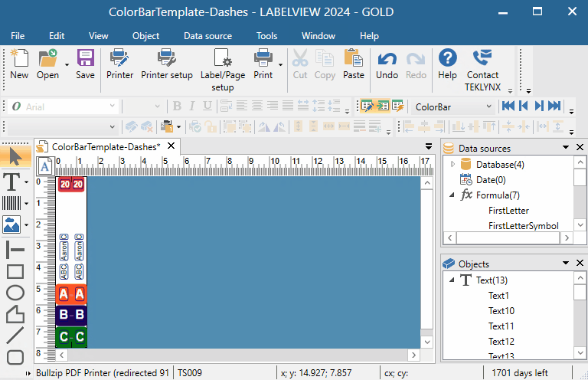This screenshot has width=588, height=380.
Task: Open dropdown arrow next to Print
Action: coord(280,64)
